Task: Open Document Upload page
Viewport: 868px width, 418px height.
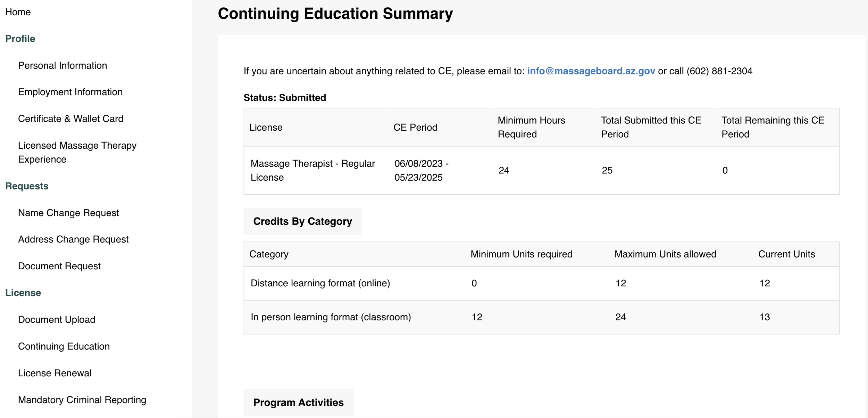Action: 57,320
